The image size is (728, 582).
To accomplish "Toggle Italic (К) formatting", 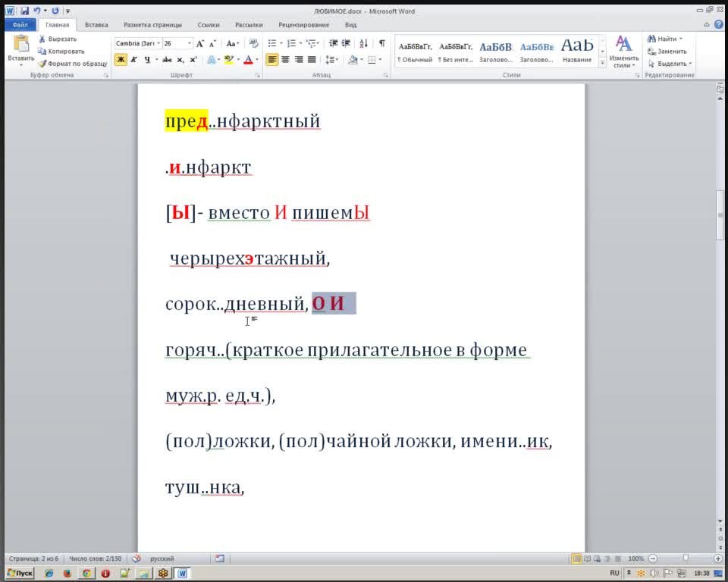I will point(133,60).
